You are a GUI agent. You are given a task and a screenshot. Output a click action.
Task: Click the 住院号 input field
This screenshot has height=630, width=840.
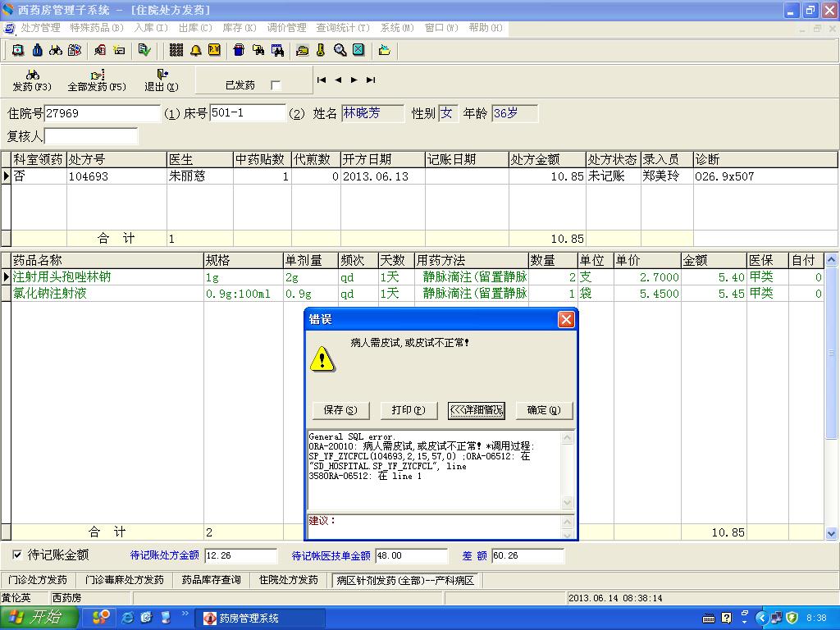[102, 113]
